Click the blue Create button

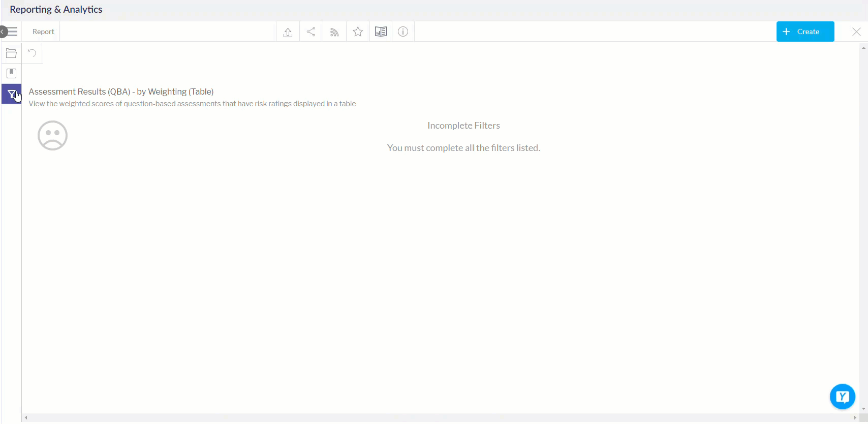pos(805,32)
